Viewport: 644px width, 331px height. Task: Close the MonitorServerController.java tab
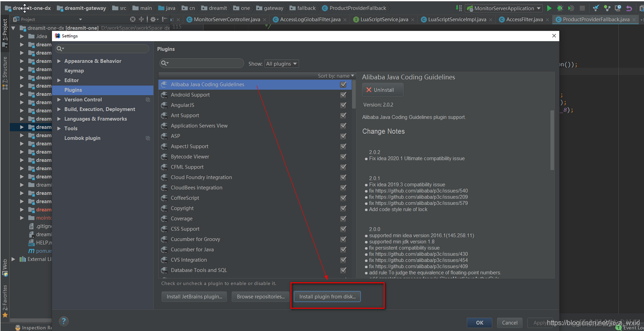pos(265,19)
